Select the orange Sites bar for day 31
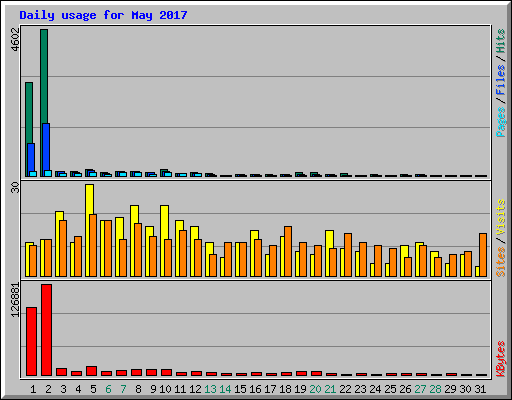 click(483, 255)
